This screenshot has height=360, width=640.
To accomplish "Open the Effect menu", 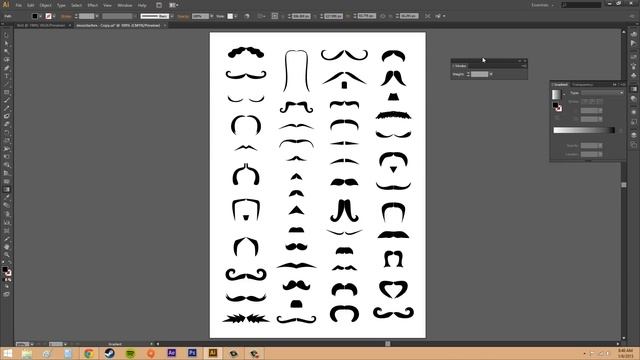I will pyautogui.click(x=93, y=5).
